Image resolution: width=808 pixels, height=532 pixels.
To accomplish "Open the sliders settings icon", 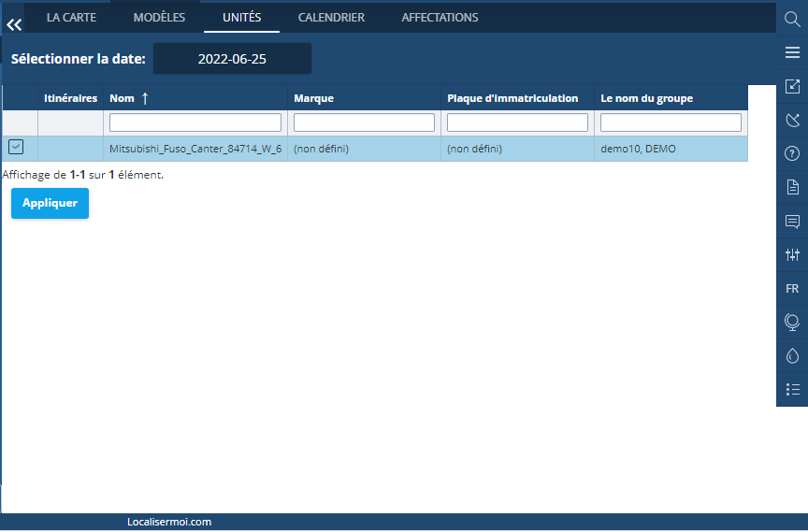I will [x=792, y=254].
